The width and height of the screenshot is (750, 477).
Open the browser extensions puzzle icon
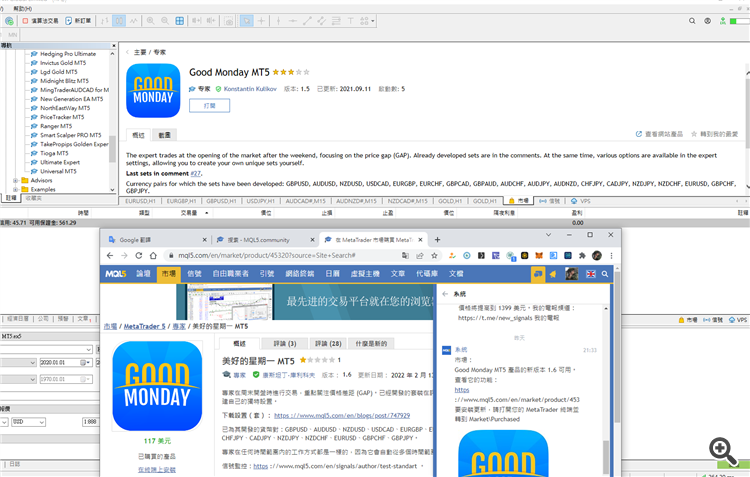[x=582, y=255]
